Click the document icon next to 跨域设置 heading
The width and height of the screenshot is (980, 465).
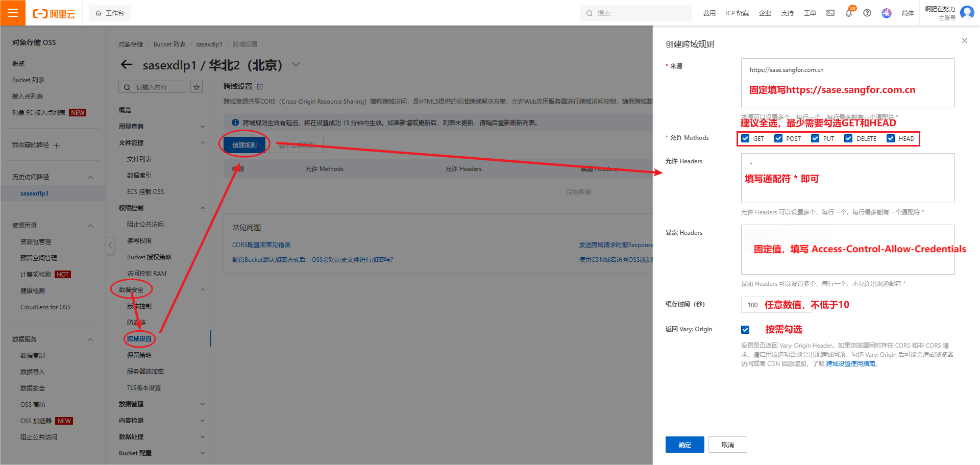(260, 86)
